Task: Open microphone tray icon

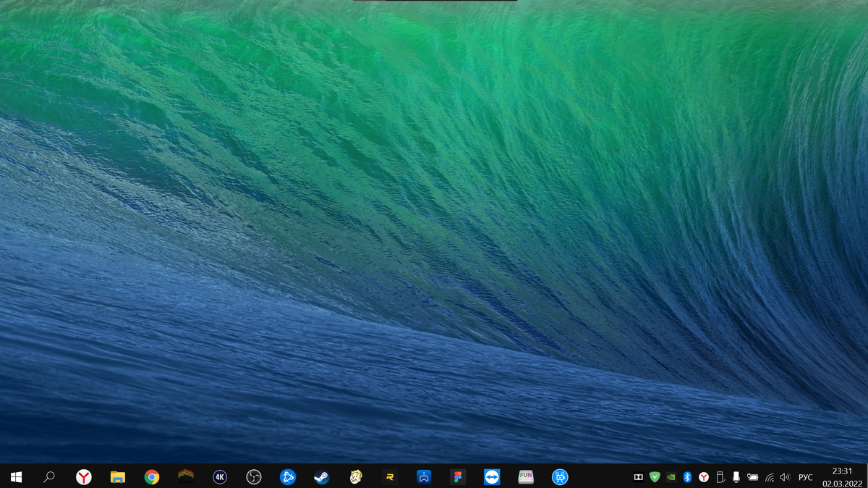Action: [736, 477]
